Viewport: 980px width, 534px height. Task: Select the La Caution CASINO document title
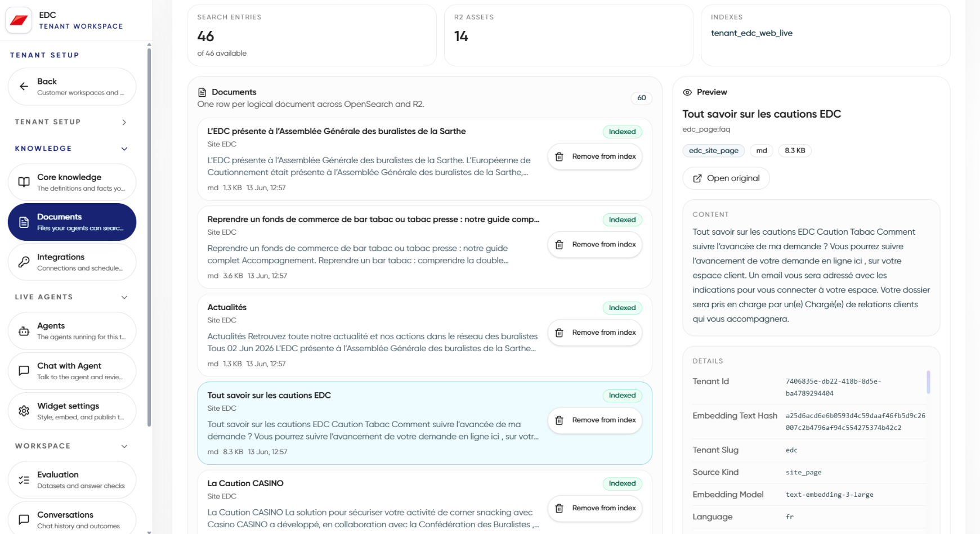[x=245, y=483]
